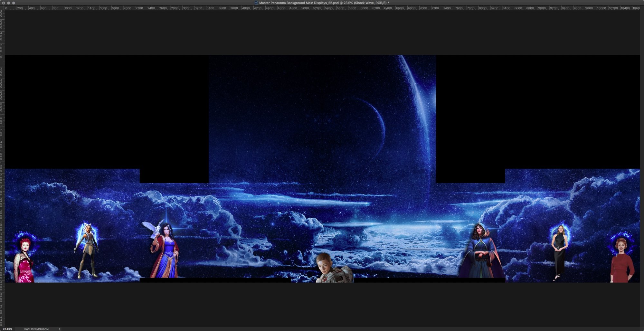644x331 pixels.
Task: Click the PSD document icon in title bar
Action: (x=256, y=3)
